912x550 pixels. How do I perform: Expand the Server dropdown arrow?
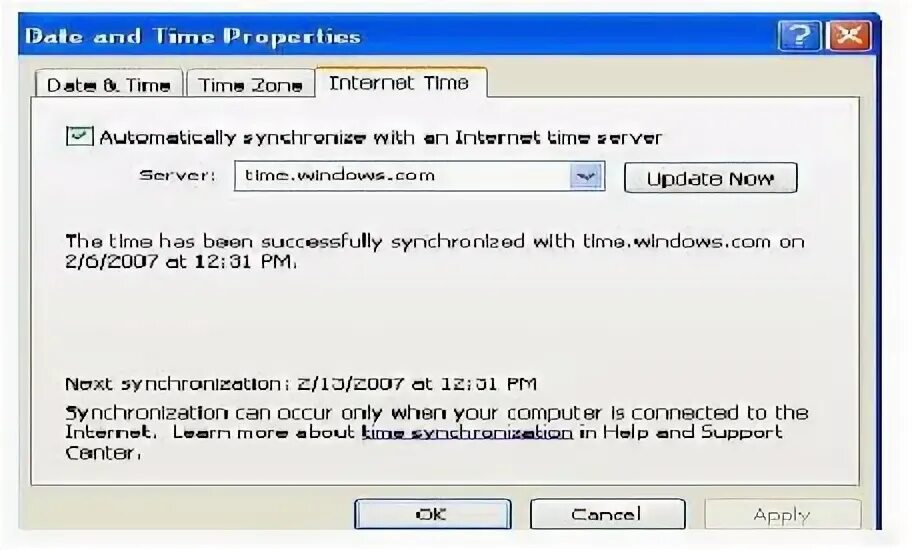pos(586,176)
